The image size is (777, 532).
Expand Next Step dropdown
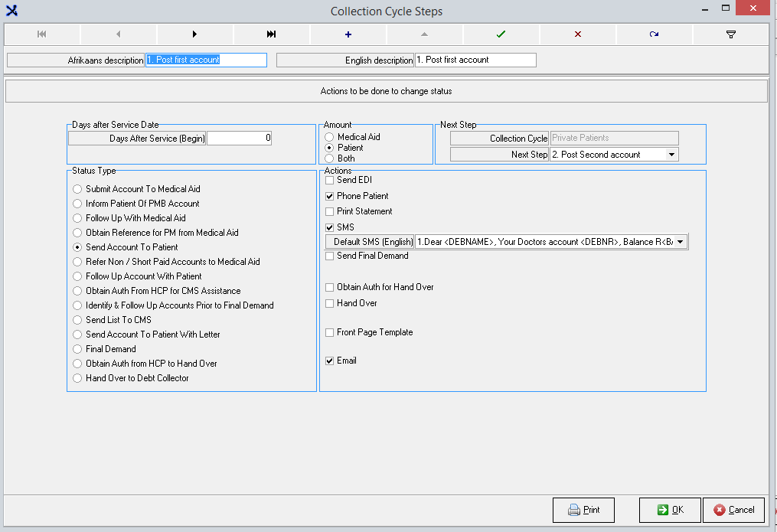(671, 155)
